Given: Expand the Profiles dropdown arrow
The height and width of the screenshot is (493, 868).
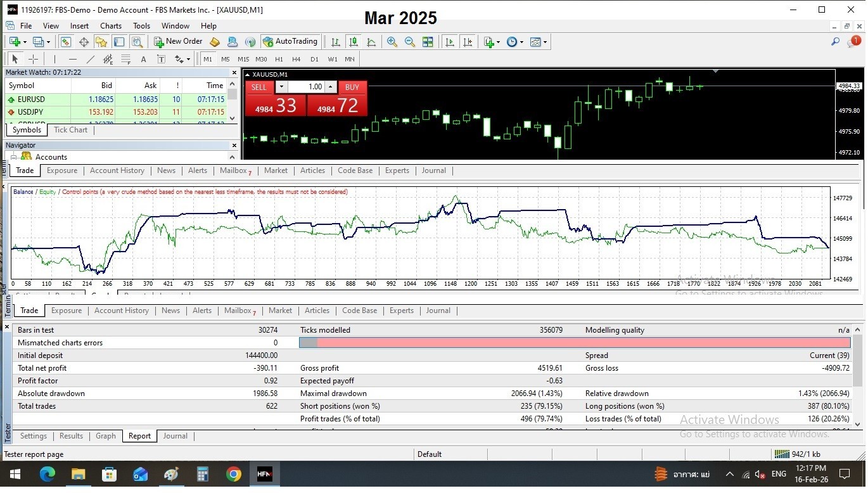Looking at the screenshot, I should point(48,42).
